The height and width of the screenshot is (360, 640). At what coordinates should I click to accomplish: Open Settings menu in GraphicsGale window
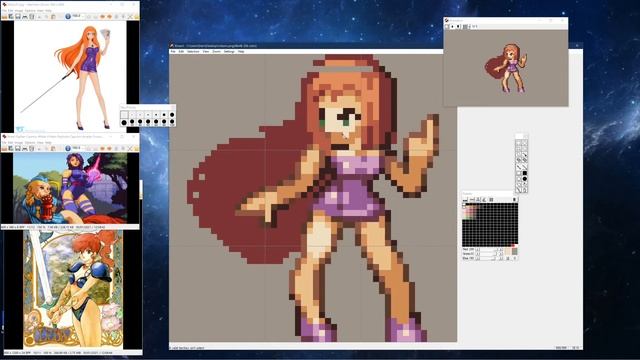click(229, 52)
